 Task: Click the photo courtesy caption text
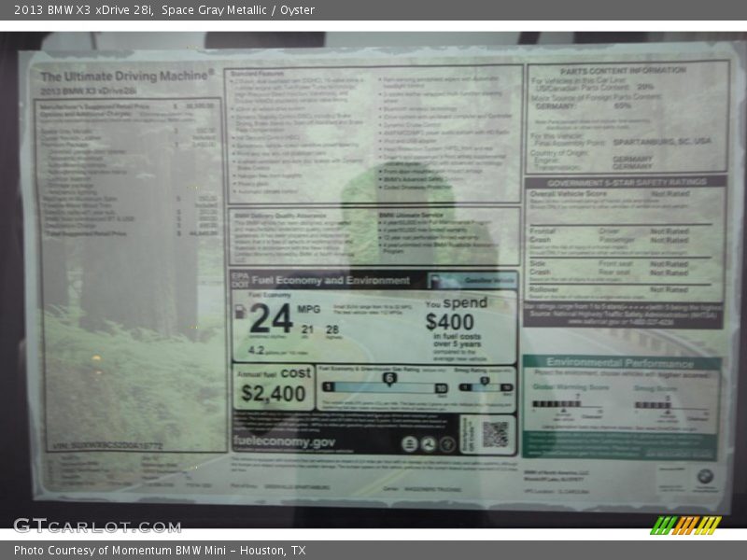pyautogui.click(x=160, y=551)
